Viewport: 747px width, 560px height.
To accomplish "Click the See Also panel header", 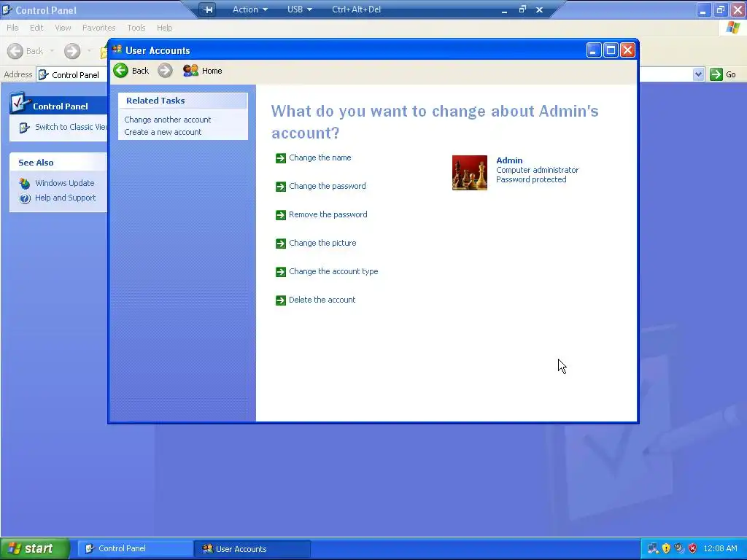I will (x=58, y=163).
